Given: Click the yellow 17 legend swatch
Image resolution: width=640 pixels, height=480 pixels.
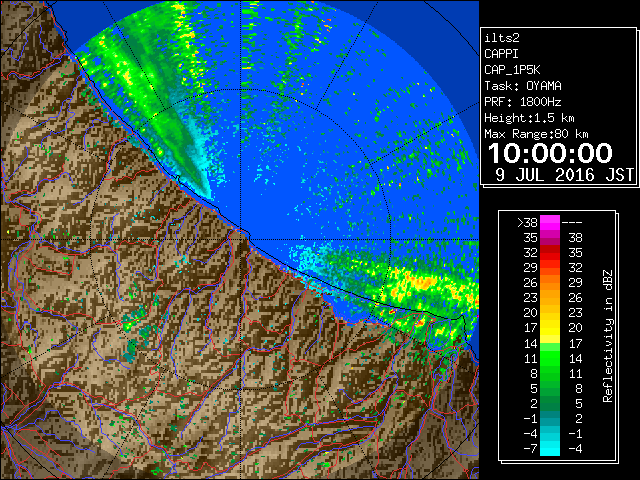Looking at the screenshot, I should tap(550, 328).
